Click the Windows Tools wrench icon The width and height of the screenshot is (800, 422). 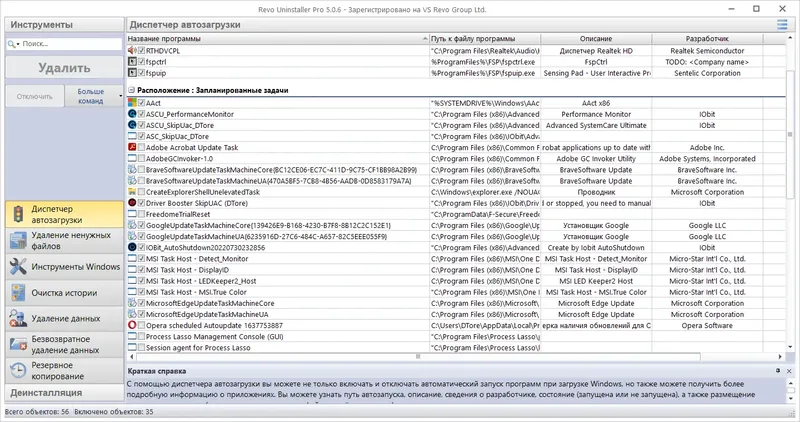point(18,266)
